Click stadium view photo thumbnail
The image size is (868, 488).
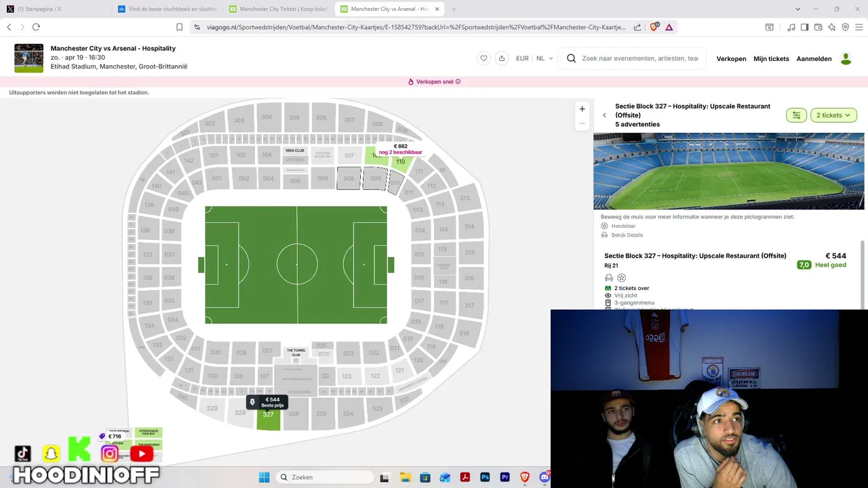tap(729, 171)
